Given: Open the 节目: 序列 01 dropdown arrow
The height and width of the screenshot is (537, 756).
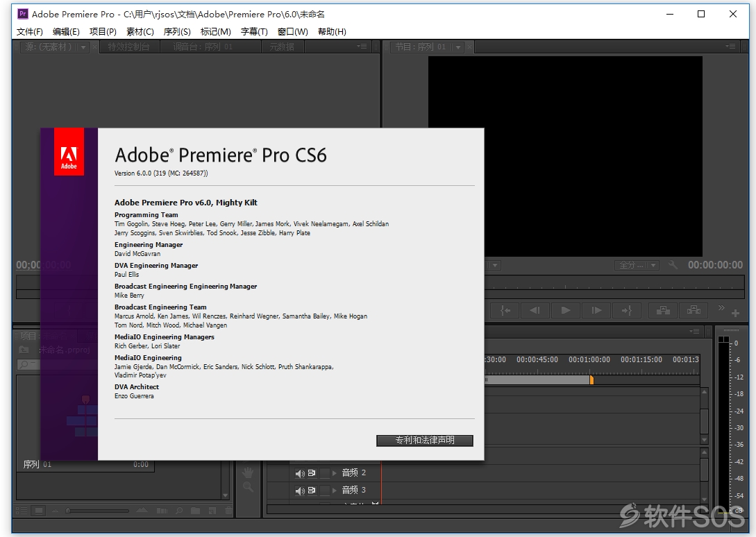Looking at the screenshot, I should (457, 47).
